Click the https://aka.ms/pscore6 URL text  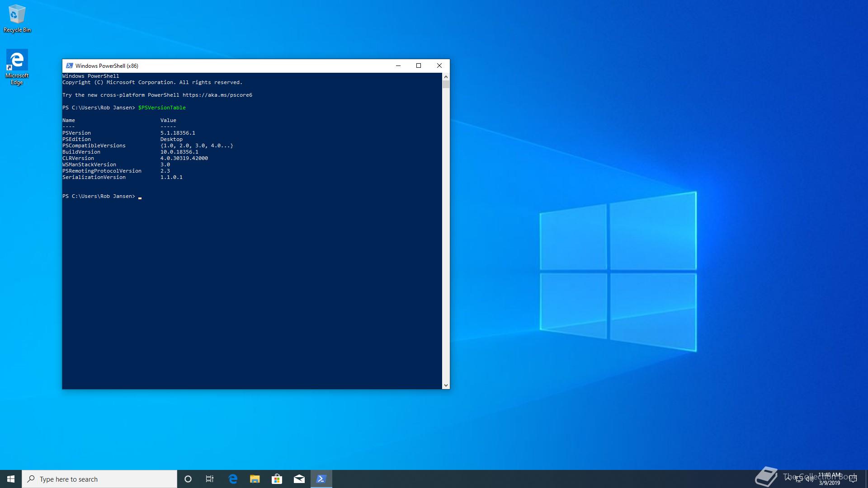217,95
